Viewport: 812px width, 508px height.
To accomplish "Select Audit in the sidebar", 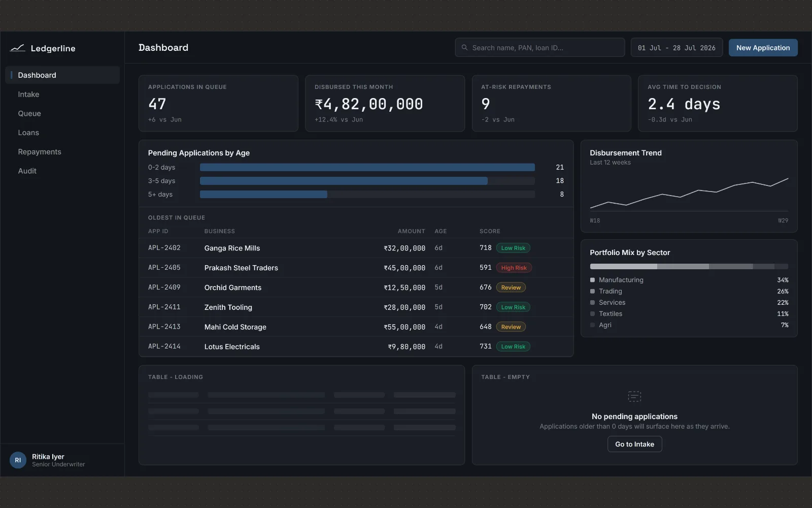I will pyautogui.click(x=62, y=171).
